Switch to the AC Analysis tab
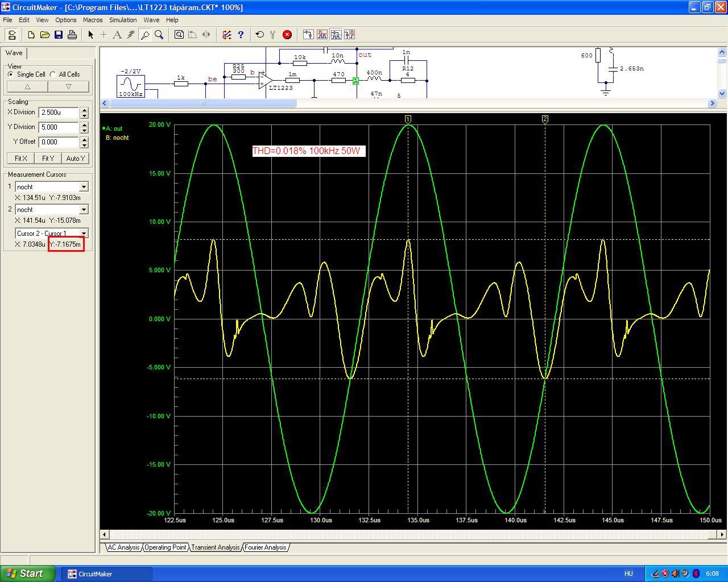The height and width of the screenshot is (582, 728). [123, 547]
